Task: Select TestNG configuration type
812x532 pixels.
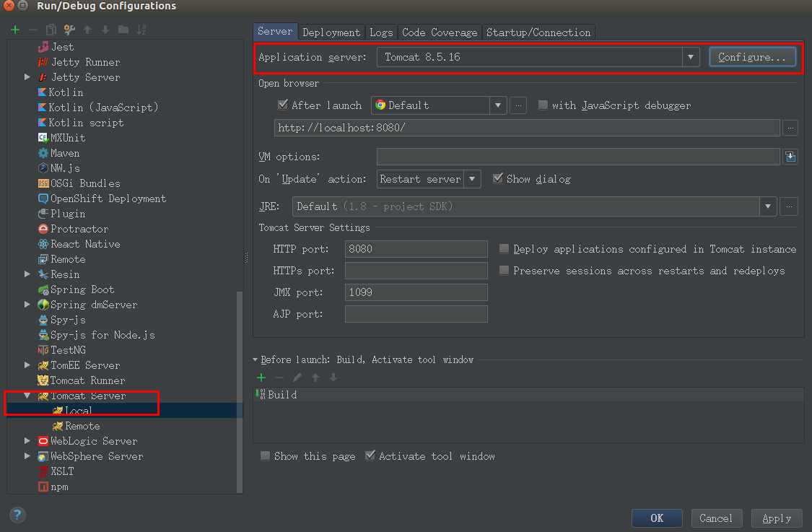Action: coord(61,350)
